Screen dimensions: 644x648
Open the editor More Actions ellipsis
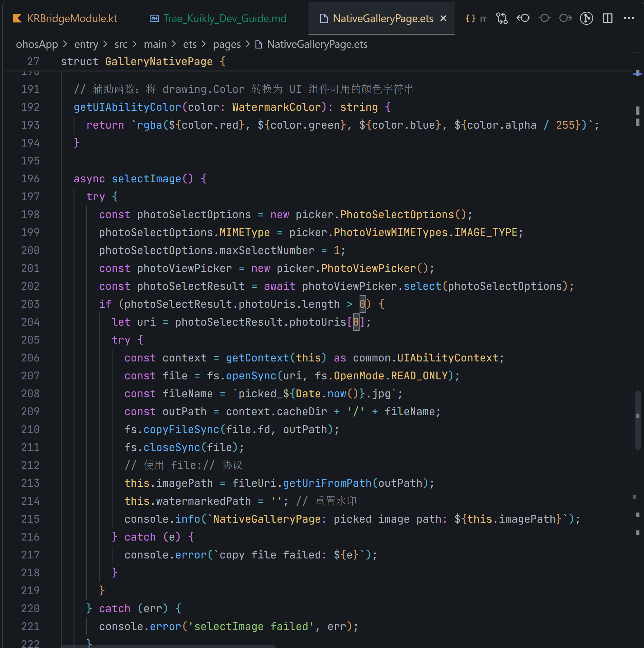pyautogui.click(x=629, y=18)
